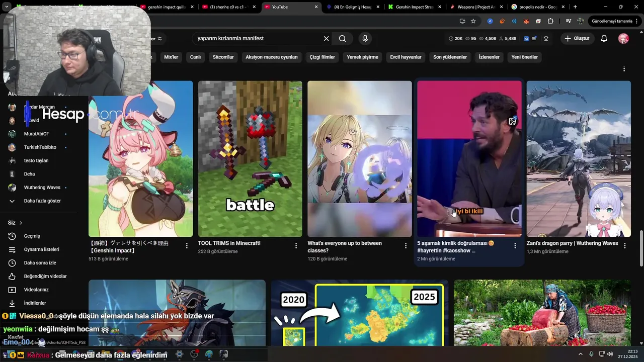The height and width of the screenshot is (362, 644).
Task: Select the Aksiyon-macera oyunları chip
Action: 272,57
